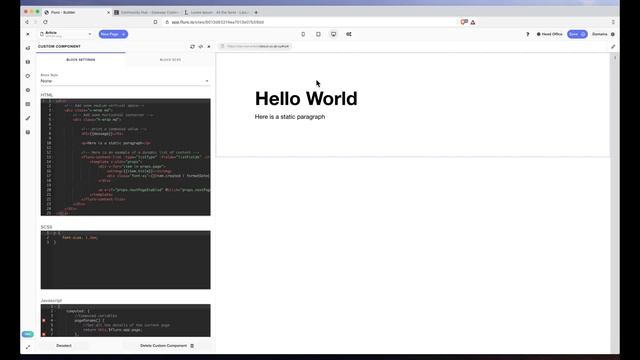Click the icon right of desktop view
This screenshot has height=360, width=640.
pyautogui.click(x=349, y=34)
